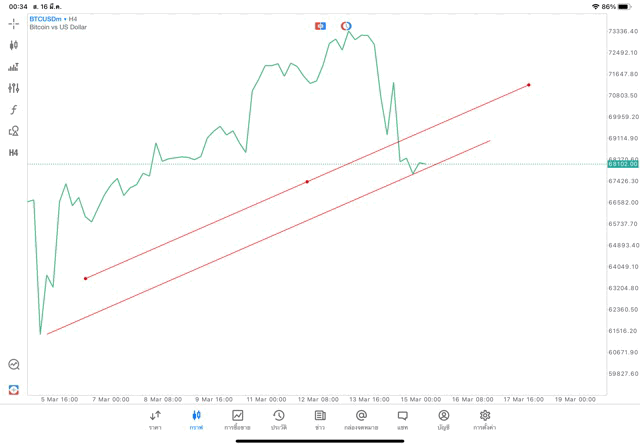
Task: Open the ประวัติ (History) tab
Action: (x=278, y=420)
